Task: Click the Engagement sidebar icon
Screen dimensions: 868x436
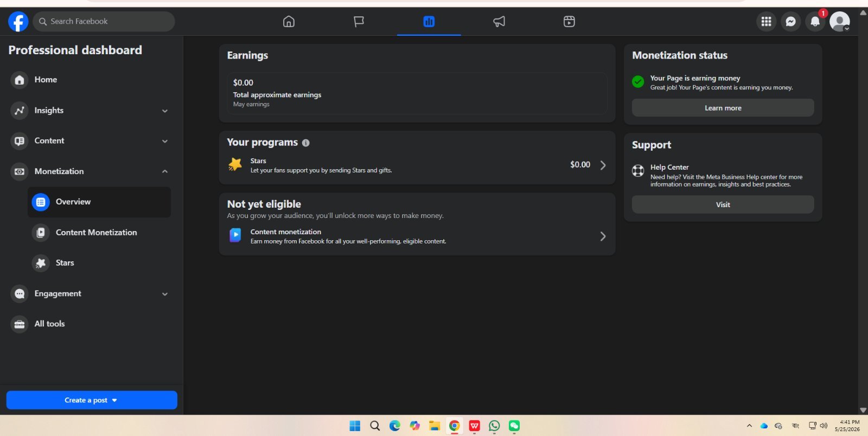Action: (x=20, y=294)
